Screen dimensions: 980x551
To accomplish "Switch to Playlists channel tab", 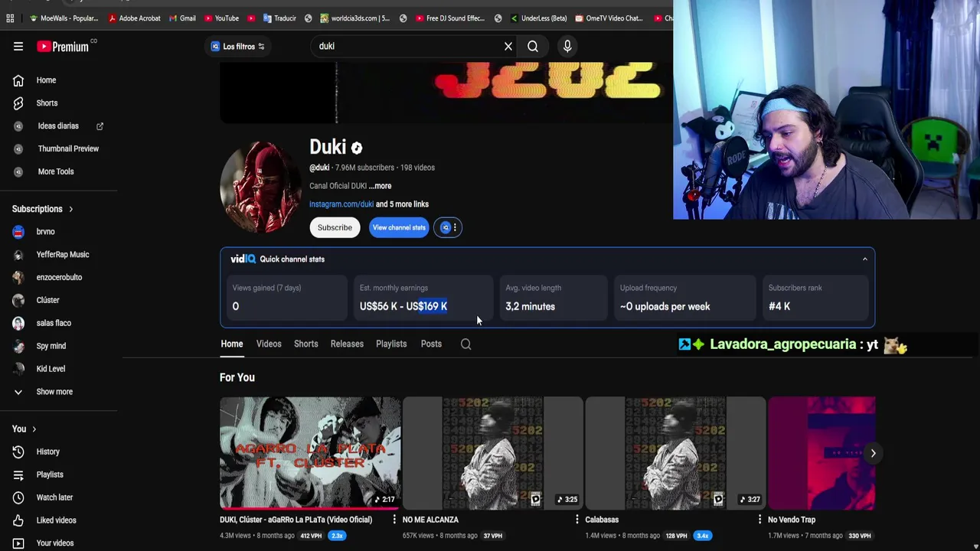I will tap(391, 344).
